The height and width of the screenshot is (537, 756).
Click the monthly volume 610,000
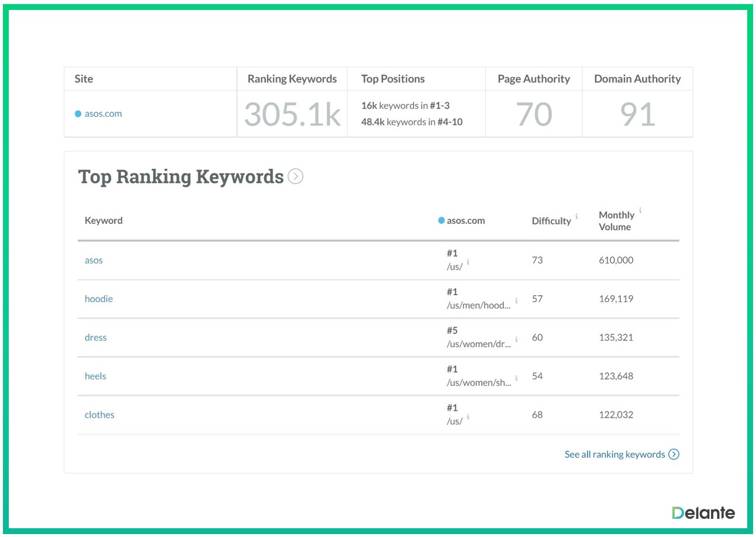pyautogui.click(x=616, y=260)
